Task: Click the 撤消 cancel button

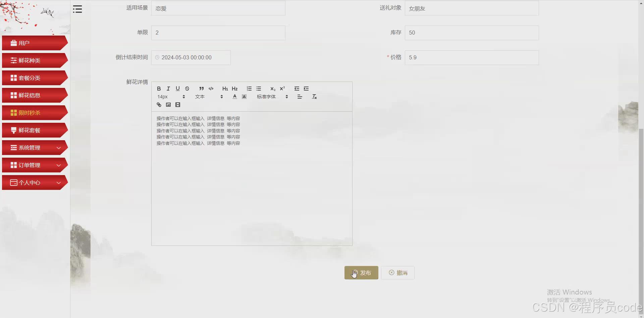Action: coord(398,273)
